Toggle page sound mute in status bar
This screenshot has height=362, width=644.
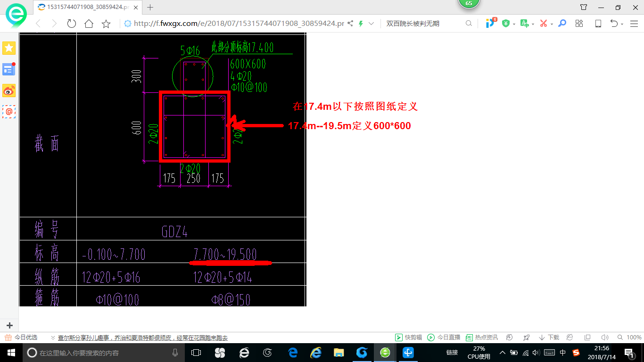tap(605, 337)
